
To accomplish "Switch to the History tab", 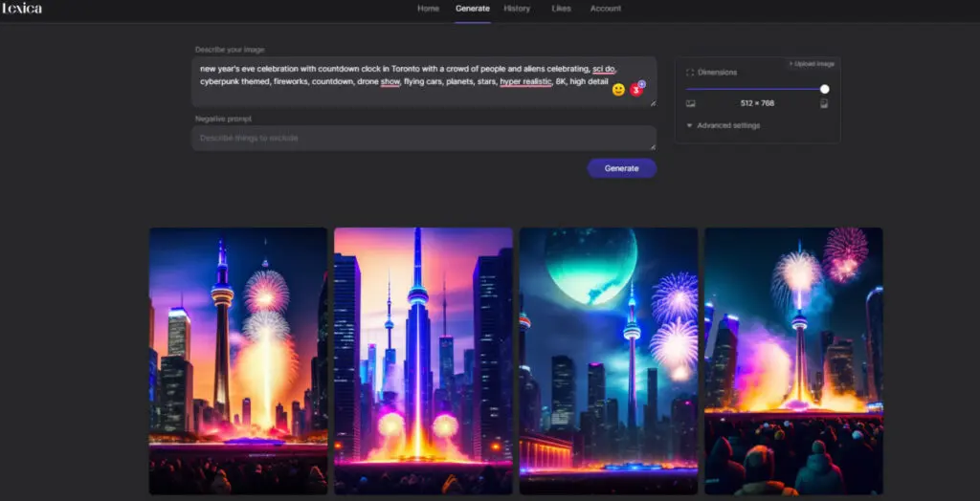I will point(517,9).
